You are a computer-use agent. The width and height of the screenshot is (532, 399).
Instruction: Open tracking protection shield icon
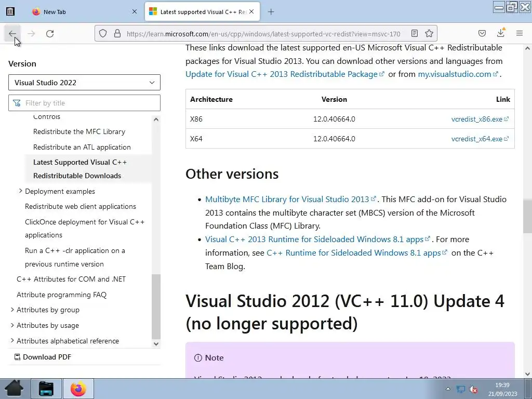pyautogui.click(x=103, y=33)
